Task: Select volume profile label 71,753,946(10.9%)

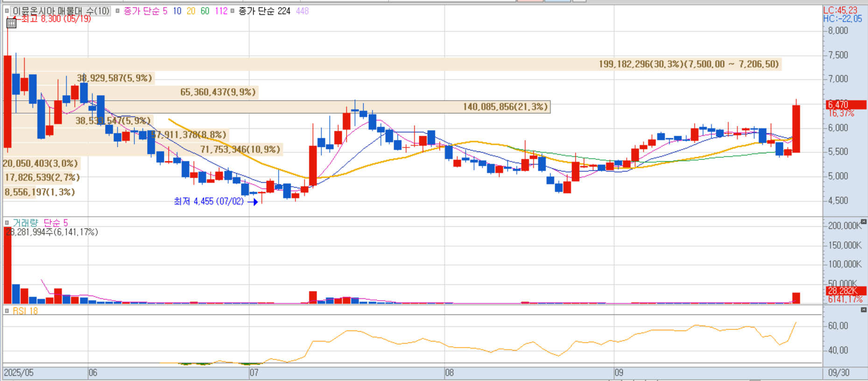Action: (x=240, y=149)
